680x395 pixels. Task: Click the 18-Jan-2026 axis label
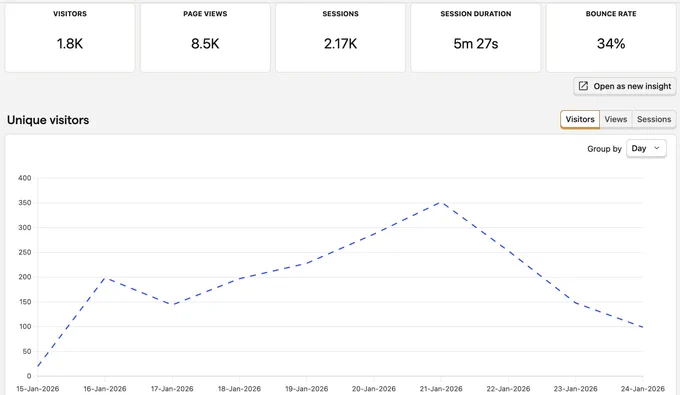click(x=239, y=389)
